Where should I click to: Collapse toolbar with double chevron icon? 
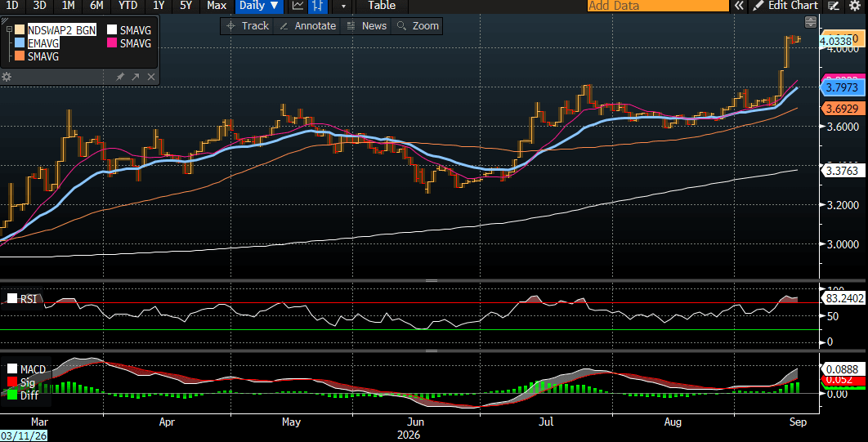(x=739, y=6)
